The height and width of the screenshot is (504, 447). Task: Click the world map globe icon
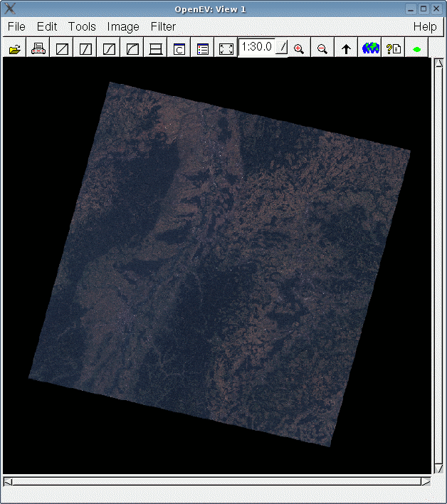[x=370, y=49]
